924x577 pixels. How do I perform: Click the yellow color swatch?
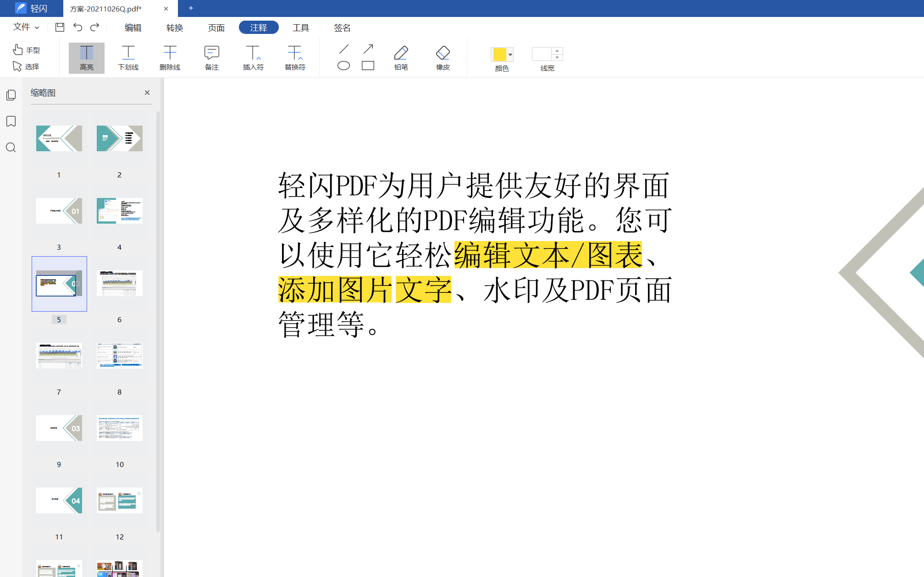tap(499, 55)
